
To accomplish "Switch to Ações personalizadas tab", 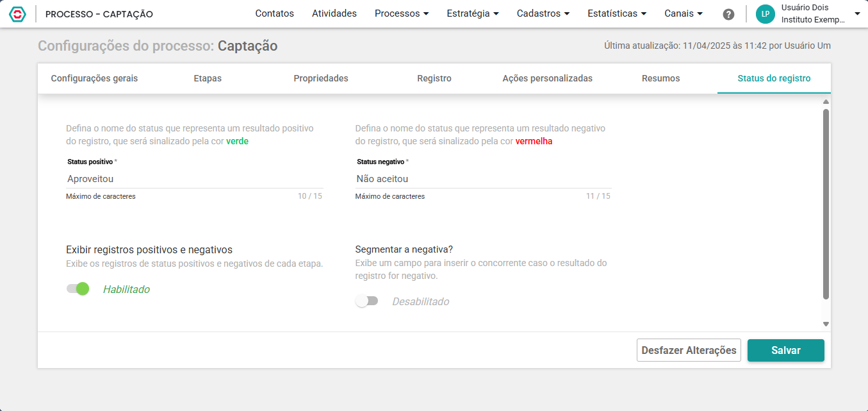I will tap(547, 78).
